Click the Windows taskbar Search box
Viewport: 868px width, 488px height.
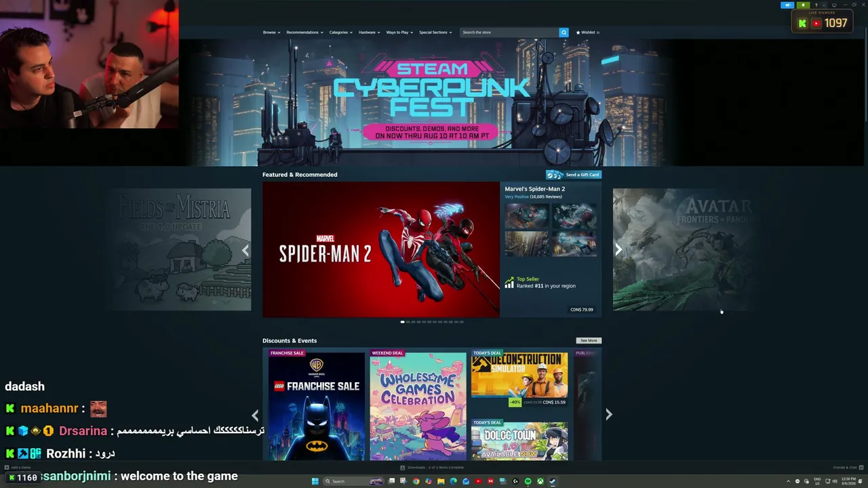pos(353,481)
